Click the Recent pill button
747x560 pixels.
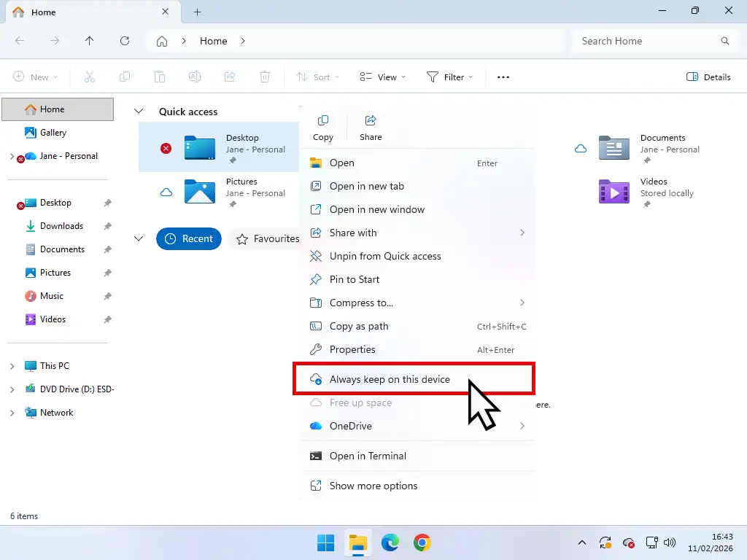pos(188,238)
